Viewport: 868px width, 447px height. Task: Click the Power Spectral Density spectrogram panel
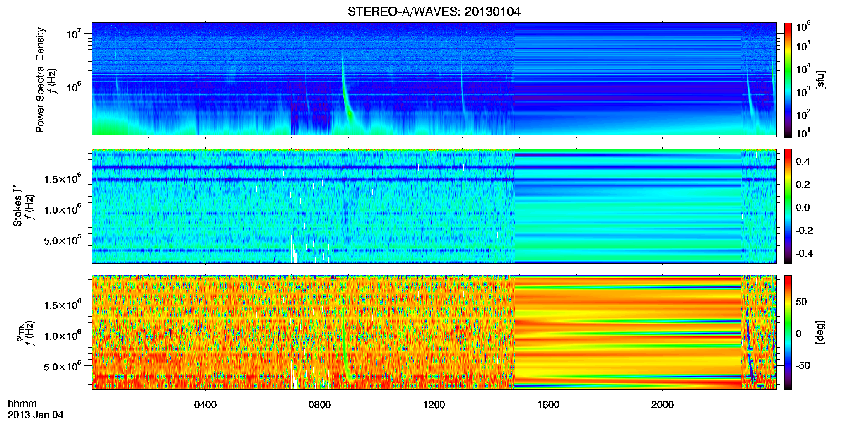tap(434, 79)
